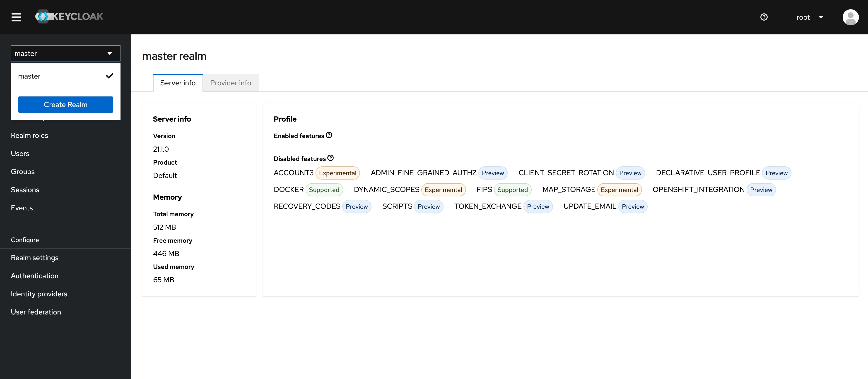Select master from the realm list
868x379 pixels.
[x=29, y=76]
